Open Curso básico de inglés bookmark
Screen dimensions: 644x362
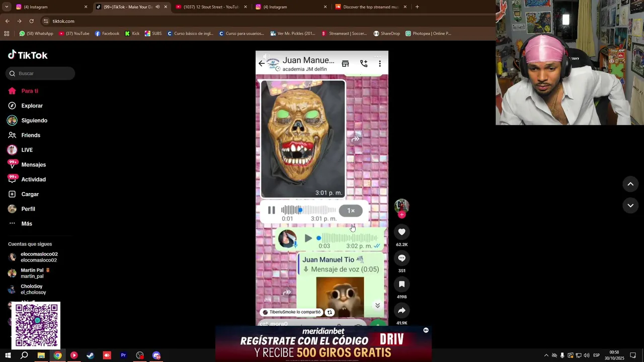pyautogui.click(x=190, y=34)
